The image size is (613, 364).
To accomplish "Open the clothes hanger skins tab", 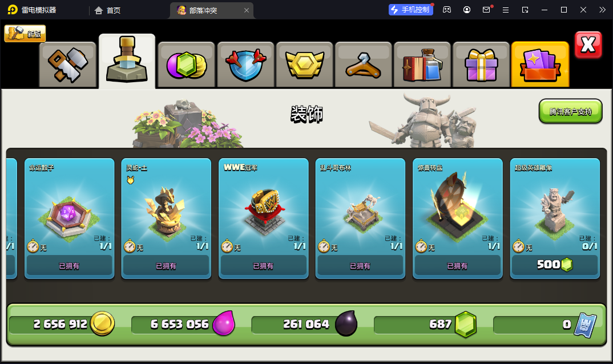I will click(363, 64).
